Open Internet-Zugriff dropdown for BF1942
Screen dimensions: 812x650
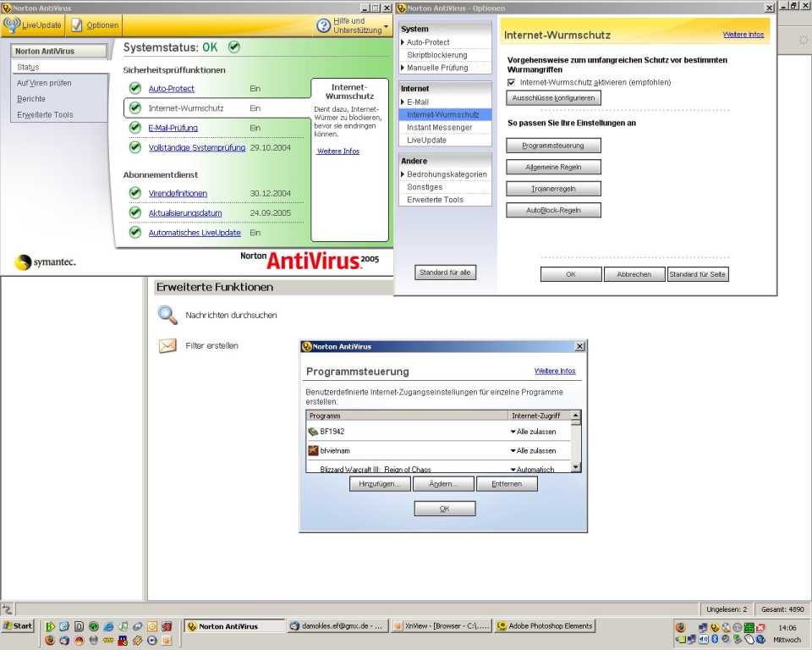[513, 432]
